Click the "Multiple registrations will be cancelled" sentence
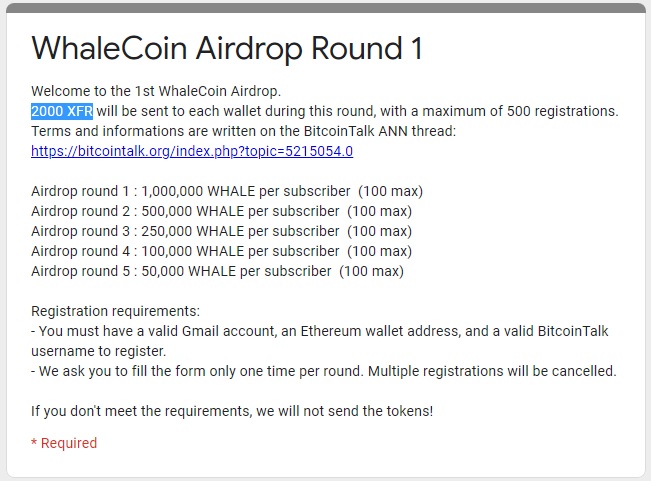 492,371
